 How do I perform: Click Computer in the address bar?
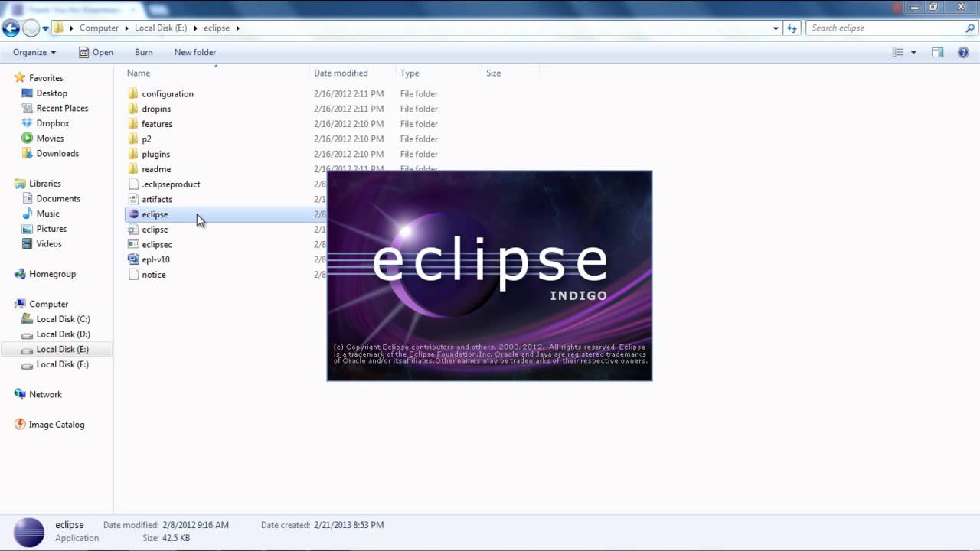(x=99, y=28)
